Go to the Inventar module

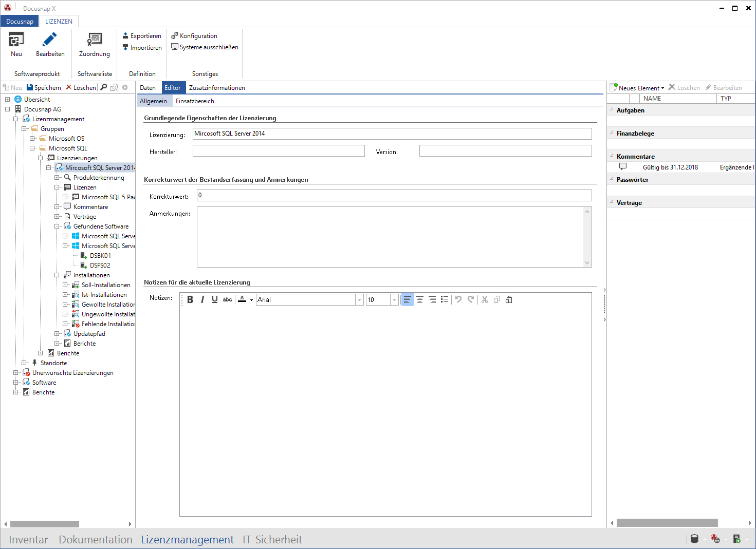coord(28,540)
